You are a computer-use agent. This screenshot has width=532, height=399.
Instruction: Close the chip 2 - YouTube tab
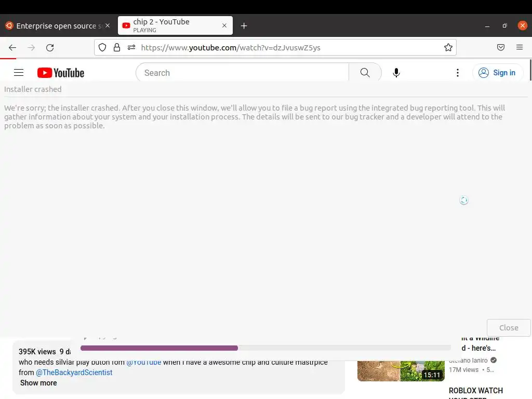click(224, 25)
